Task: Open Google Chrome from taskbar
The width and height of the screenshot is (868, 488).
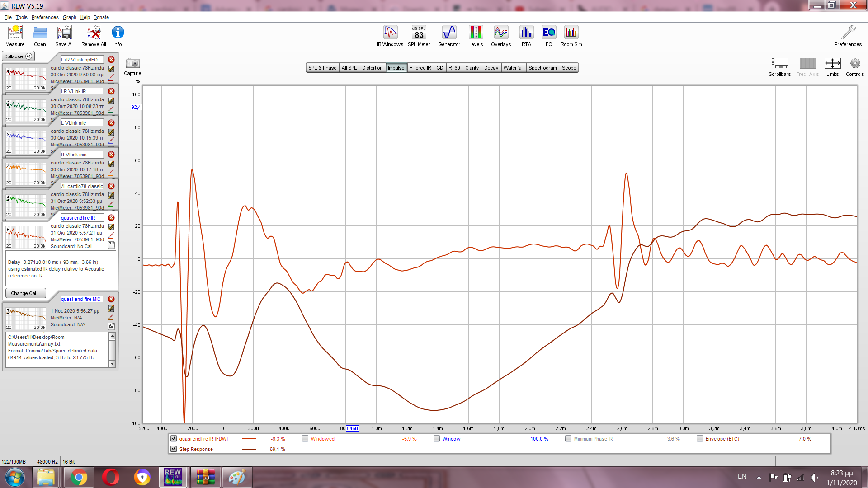Action: tap(79, 477)
